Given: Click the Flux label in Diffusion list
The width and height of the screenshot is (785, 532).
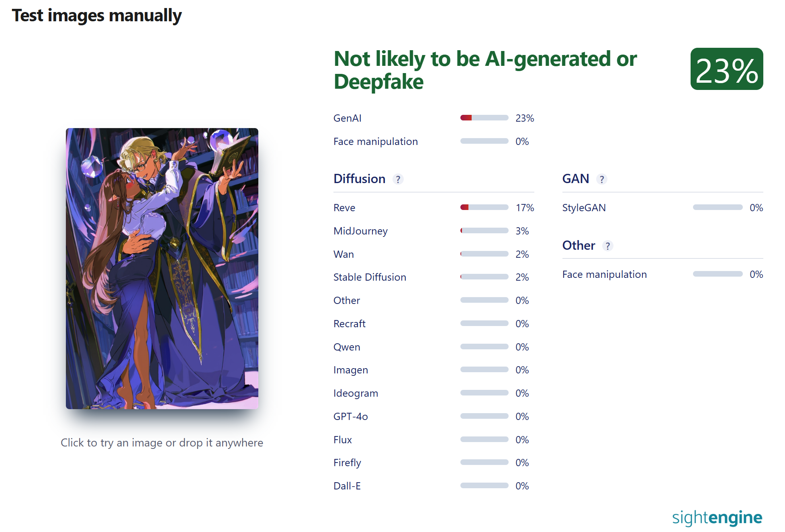Looking at the screenshot, I should point(343,440).
